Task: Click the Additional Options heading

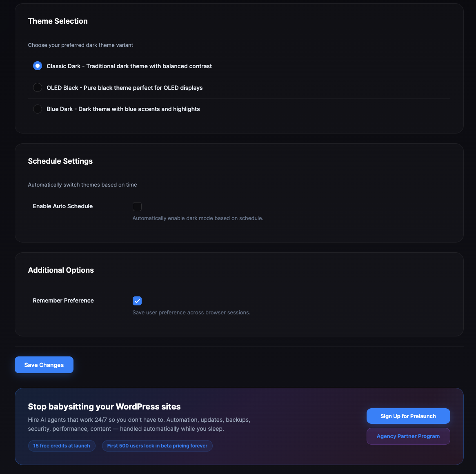Action: tap(61, 270)
